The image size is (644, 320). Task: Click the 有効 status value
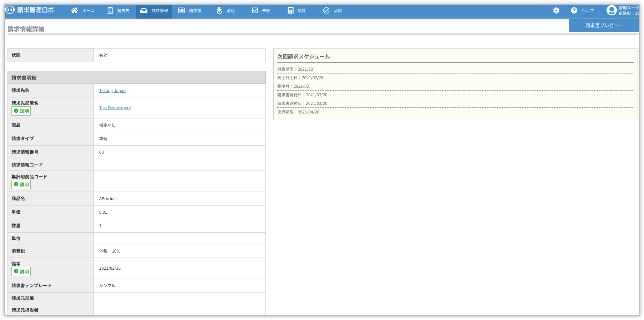pos(103,55)
